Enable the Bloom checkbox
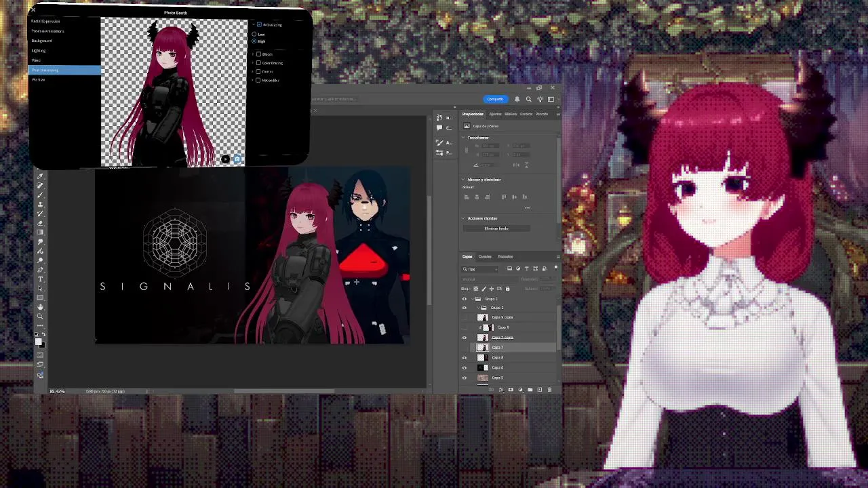The width and height of the screenshot is (868, 488). [x=258, y=54]
